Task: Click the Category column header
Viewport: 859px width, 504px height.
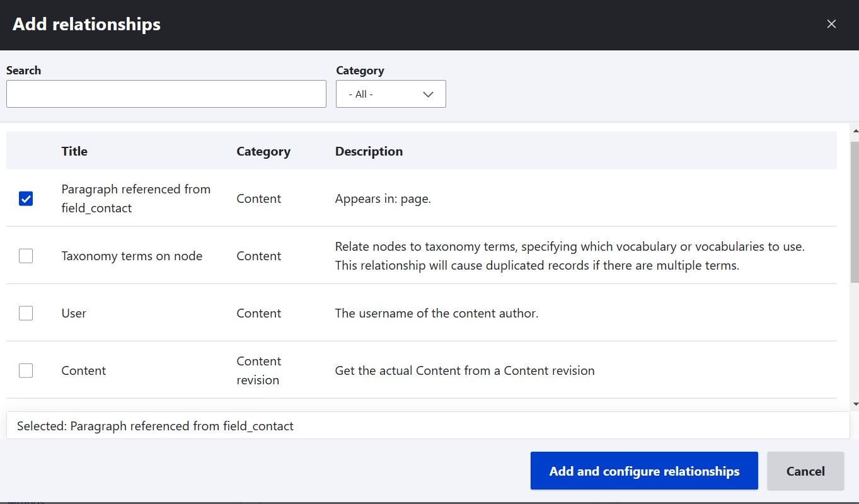Action: [x=263, y=151]
